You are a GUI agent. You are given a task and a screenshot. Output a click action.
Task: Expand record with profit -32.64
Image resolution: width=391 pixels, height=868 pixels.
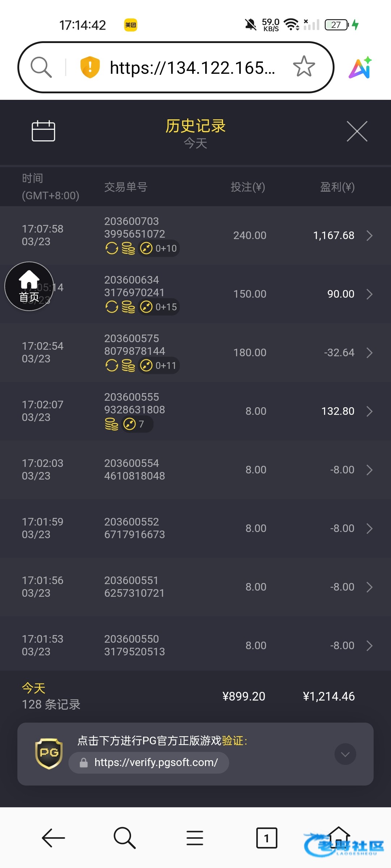[x=369, y=353]
